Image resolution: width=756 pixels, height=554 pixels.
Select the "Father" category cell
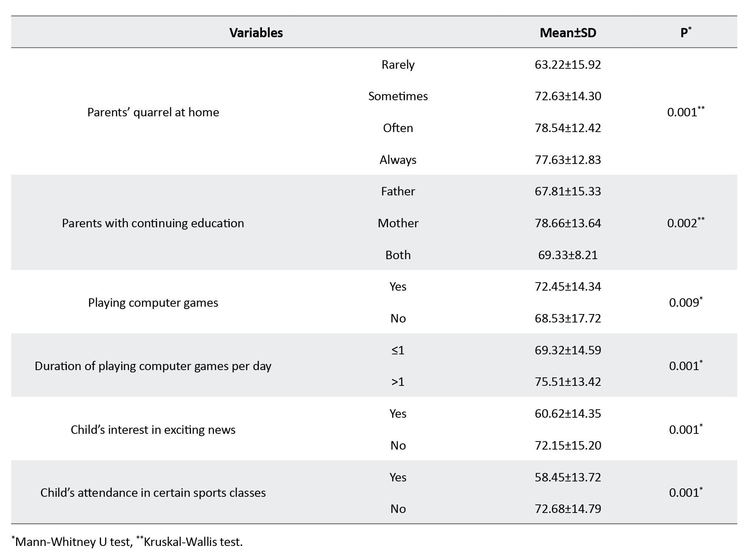pyautogui.click(x=398, y=191)
